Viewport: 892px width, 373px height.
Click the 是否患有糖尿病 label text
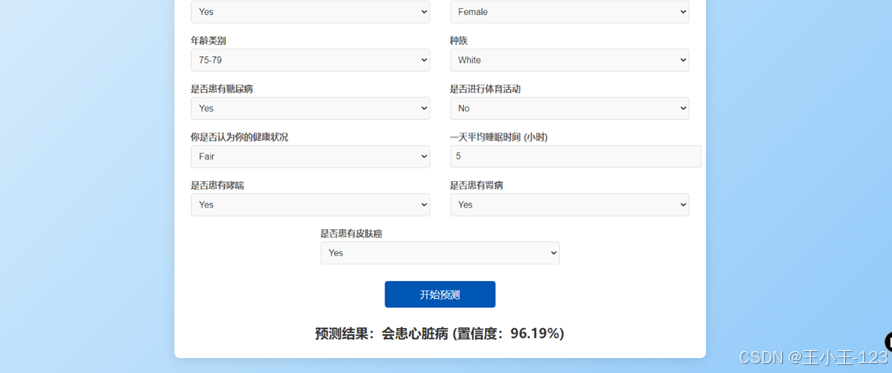[222, 89]
